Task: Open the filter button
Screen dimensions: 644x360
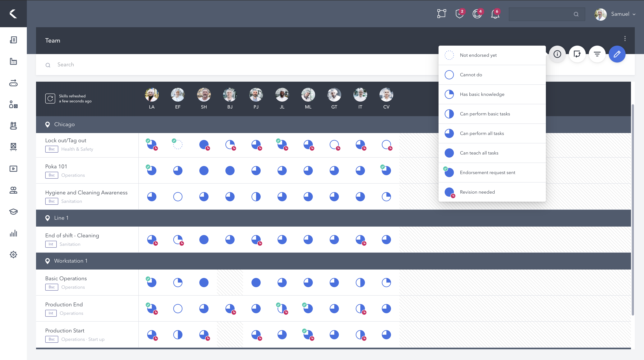Action: 597,54
